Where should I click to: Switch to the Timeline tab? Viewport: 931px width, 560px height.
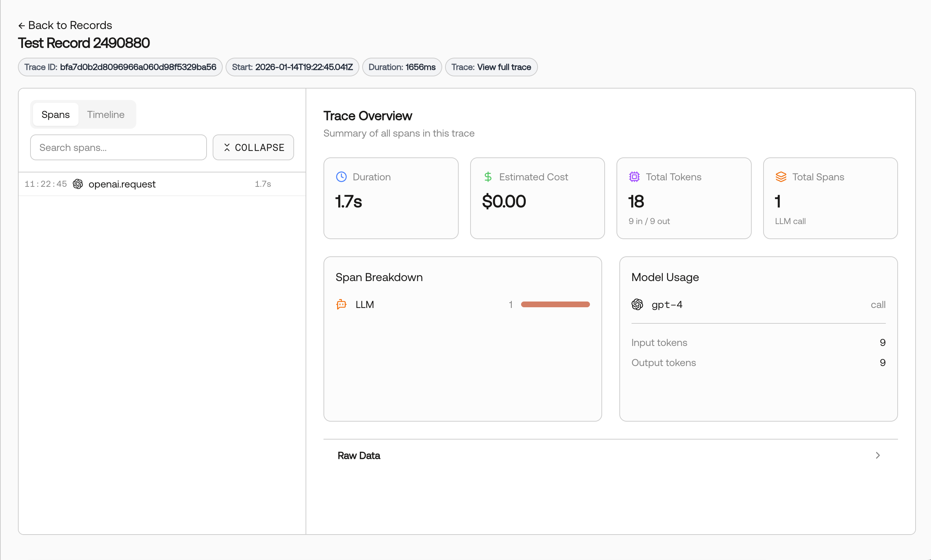[106, 114]
